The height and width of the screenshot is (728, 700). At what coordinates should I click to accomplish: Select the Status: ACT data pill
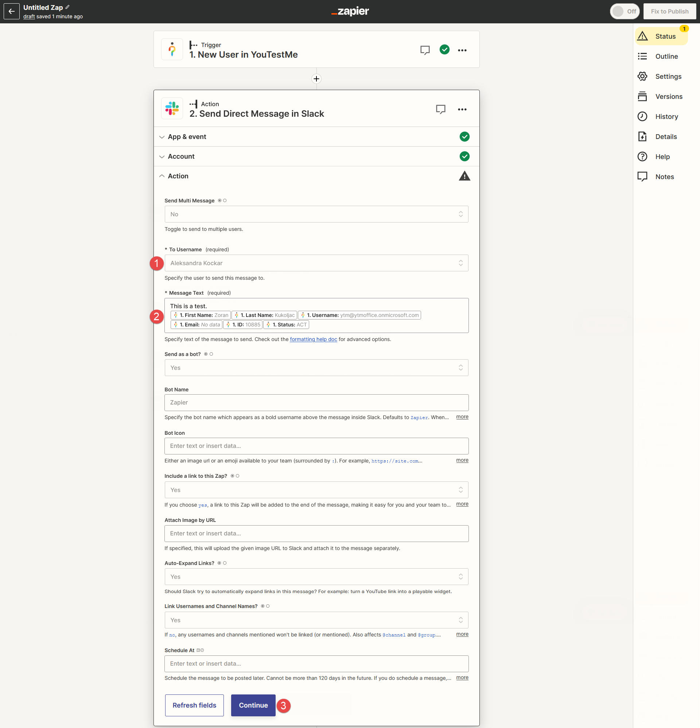(x=286, y=325)
